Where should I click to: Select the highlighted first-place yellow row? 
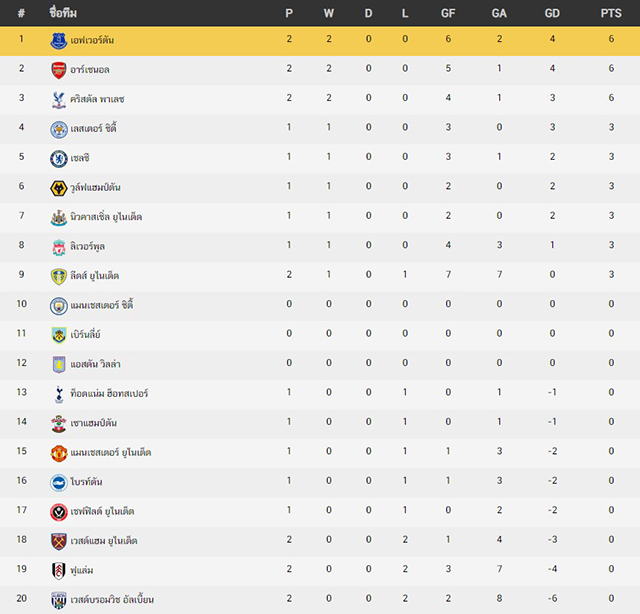point(320,41)
